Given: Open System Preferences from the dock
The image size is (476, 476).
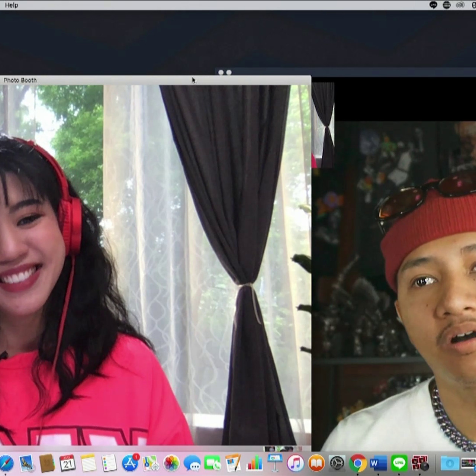Looking at the screenshot, I should click(337, 463).
